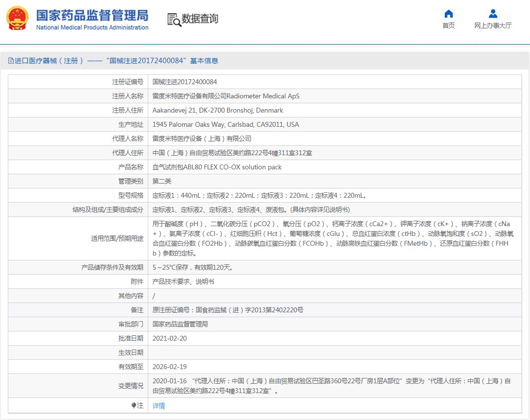Click the national emblem logo
Viewport: 530px width, 420px height.
click(x=18, y=18)
